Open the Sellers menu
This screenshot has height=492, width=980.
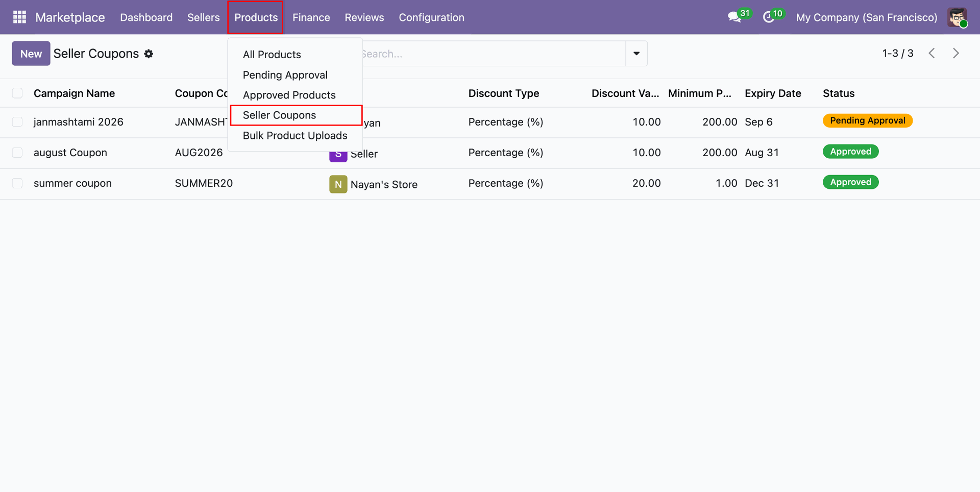[203, 17]
